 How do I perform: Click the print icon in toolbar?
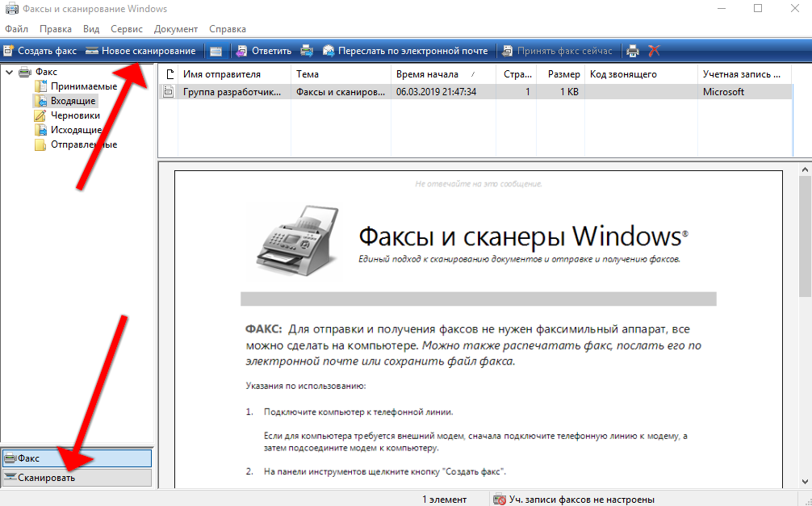(x=632, y=51)
